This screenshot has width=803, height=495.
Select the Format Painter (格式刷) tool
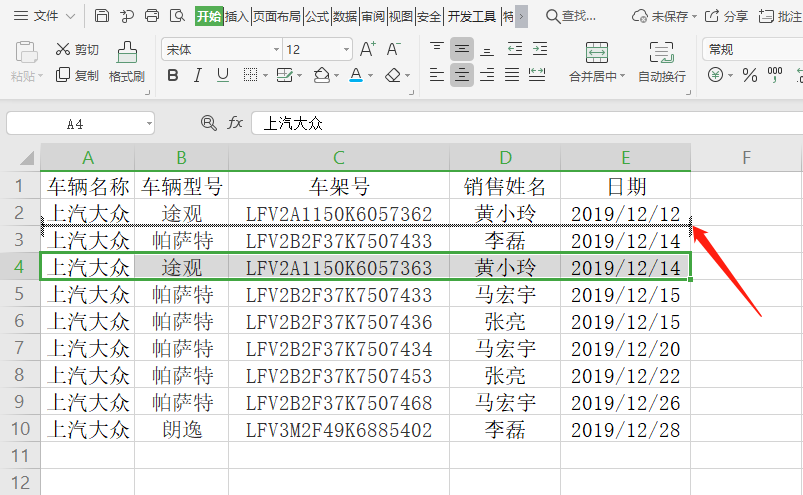[127, 62]
